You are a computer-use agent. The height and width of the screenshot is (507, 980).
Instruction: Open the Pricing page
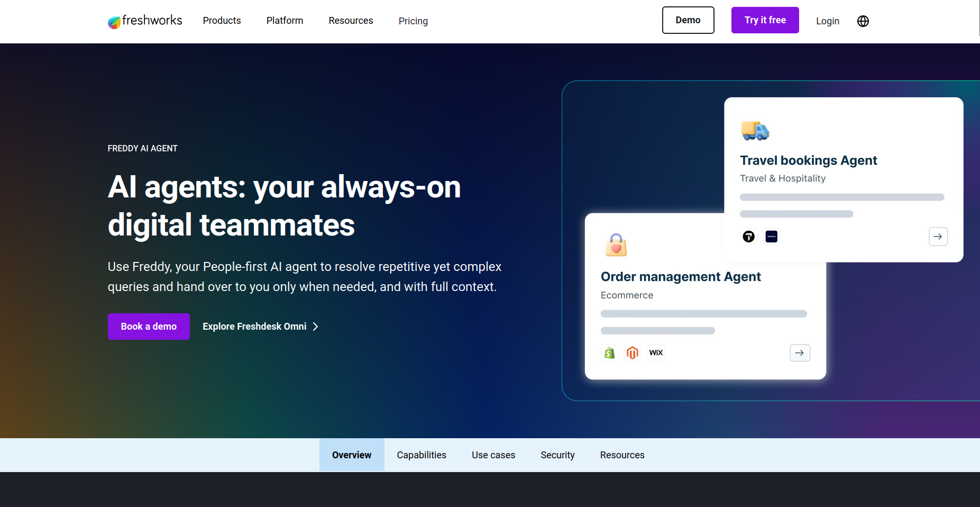tap(413, 21)
